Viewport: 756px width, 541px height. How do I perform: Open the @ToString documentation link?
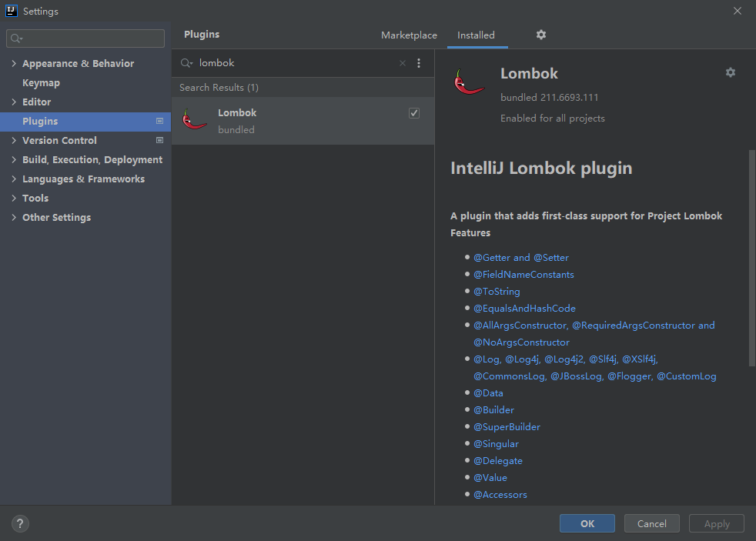[x=497, y=292]
